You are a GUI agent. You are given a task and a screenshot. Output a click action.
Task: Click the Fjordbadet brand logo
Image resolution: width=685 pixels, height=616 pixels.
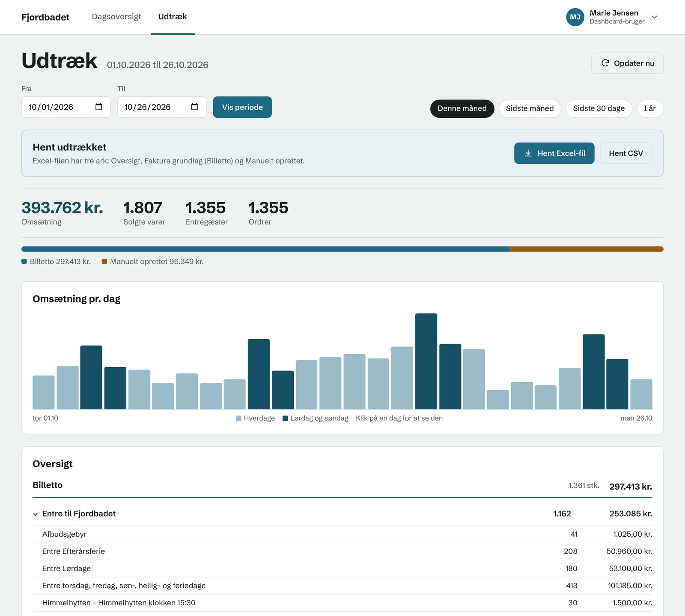click(45, 17)
